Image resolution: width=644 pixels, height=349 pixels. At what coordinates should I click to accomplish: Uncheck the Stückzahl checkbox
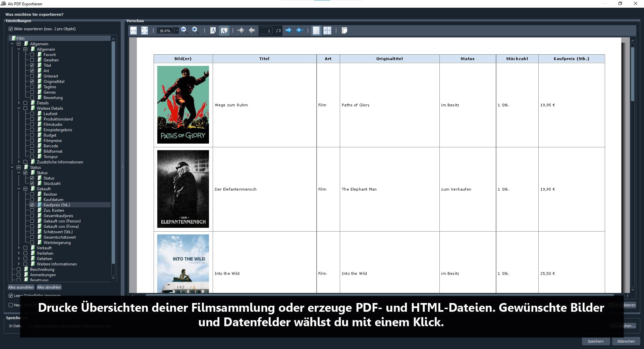pyautogui.click(x=32, y=184)
